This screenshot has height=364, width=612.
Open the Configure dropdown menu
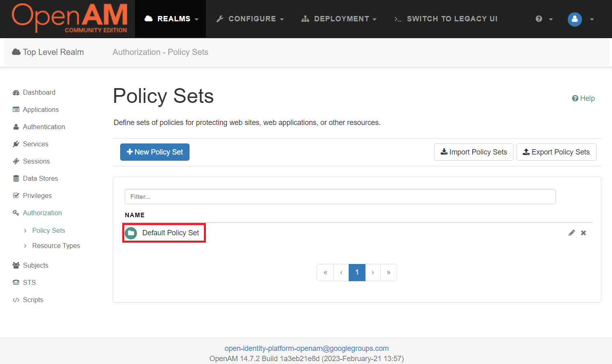tap(250, 19)
